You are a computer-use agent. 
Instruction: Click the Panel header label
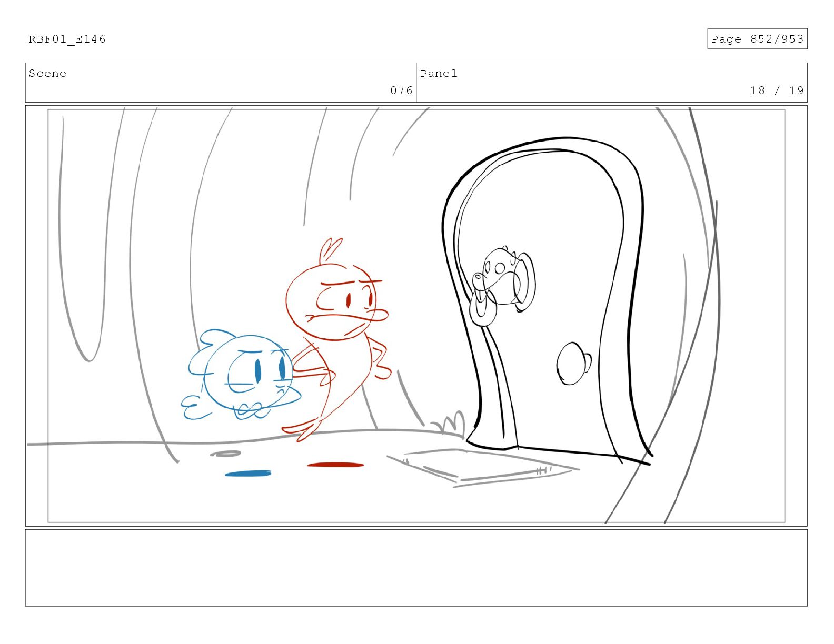pyautogui.click(x=439, y=74)
